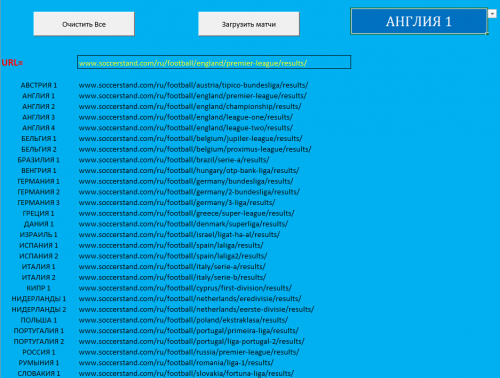Select the austria/tipico-bundesliga results URL

coord(193,85)
